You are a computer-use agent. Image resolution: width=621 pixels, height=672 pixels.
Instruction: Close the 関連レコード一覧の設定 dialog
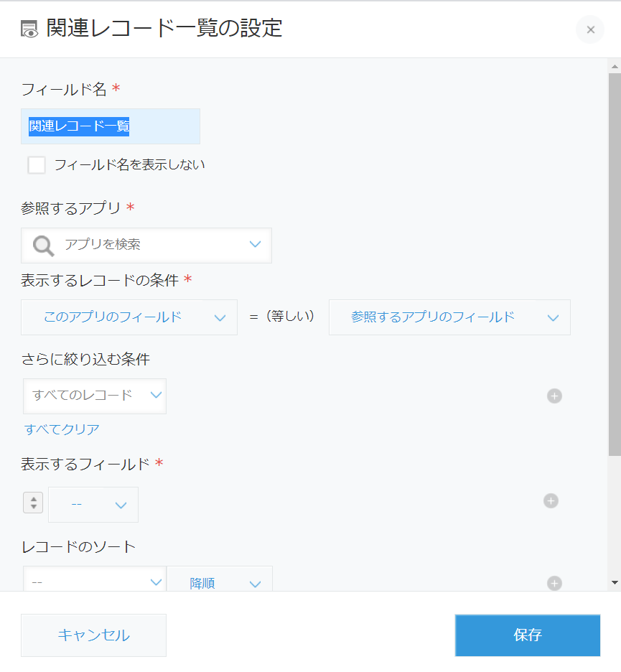pyautogui.click(x=590, y=29)
